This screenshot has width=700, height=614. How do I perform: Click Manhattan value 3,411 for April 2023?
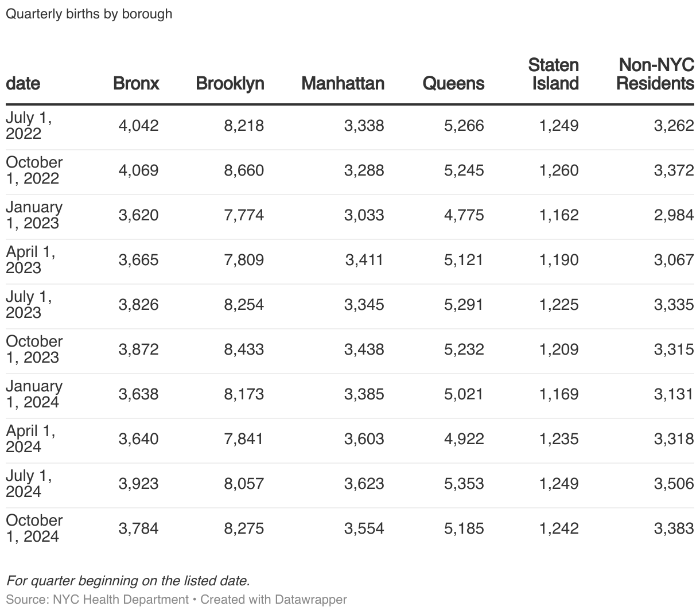point(364,260)
